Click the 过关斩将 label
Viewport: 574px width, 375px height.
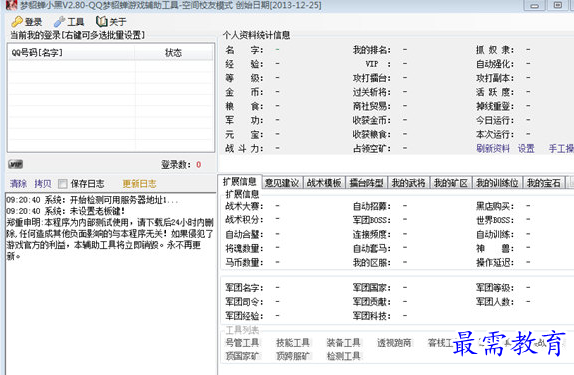(x=372, y=92)
